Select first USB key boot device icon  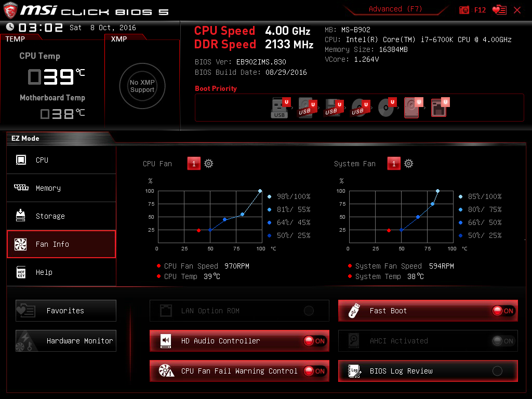coord(281,108)
